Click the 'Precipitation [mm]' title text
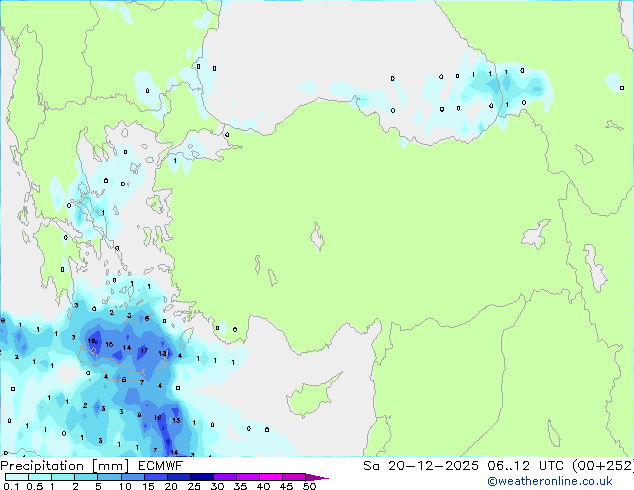This screenshot has width=634, height=490. (x=65, y=466)
